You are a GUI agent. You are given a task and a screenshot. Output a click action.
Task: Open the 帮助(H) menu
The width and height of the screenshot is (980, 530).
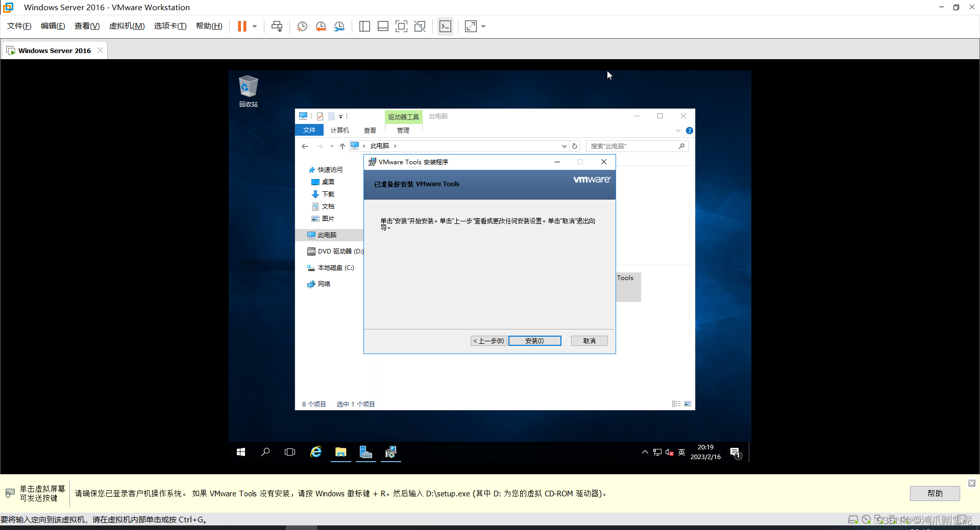[209, 26]
